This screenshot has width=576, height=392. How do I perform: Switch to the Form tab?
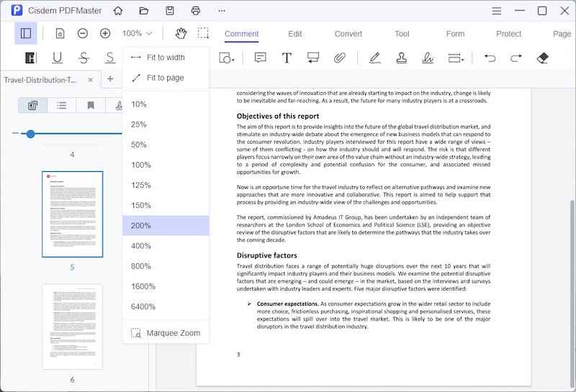[455, 34]
